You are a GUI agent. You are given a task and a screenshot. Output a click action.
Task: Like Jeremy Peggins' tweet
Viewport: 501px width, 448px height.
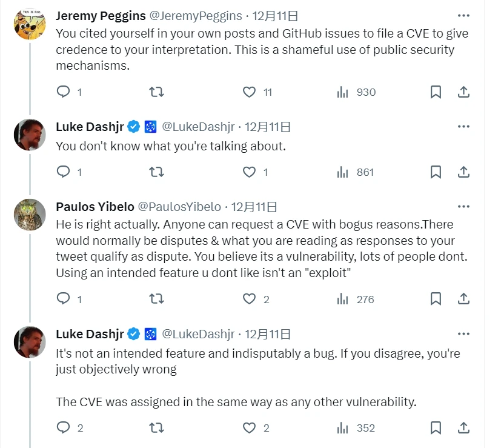pyautogui.click(x=249, y=92)
